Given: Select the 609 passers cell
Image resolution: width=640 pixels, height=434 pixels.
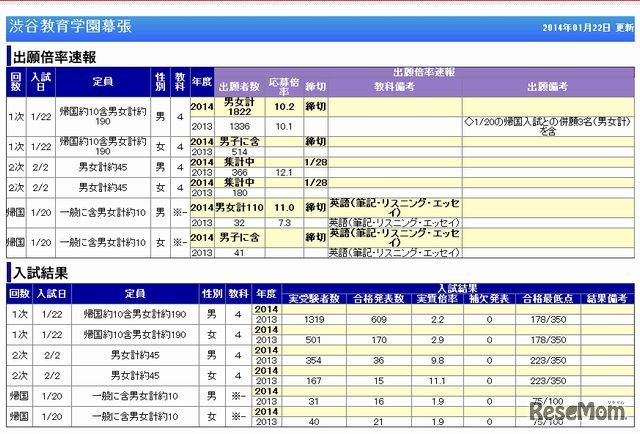Looking at the screenshot, I should pyautogui.click(x=379, y=319).
